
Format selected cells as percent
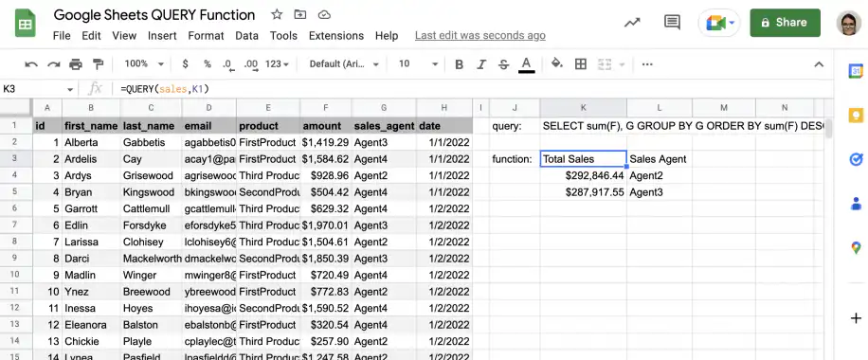click(x=207, y=64)
